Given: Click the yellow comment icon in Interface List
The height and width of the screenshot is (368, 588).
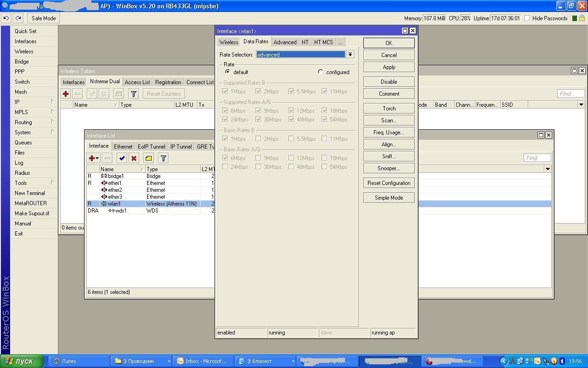Looking at the screenshot, I should pyautogui.click(x=148, y=158).
